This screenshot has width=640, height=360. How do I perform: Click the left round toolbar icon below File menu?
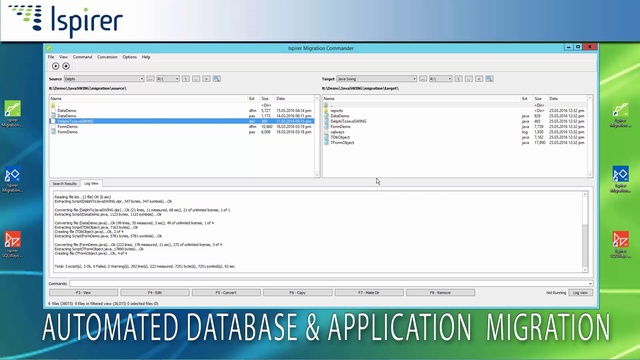(56, 66)
